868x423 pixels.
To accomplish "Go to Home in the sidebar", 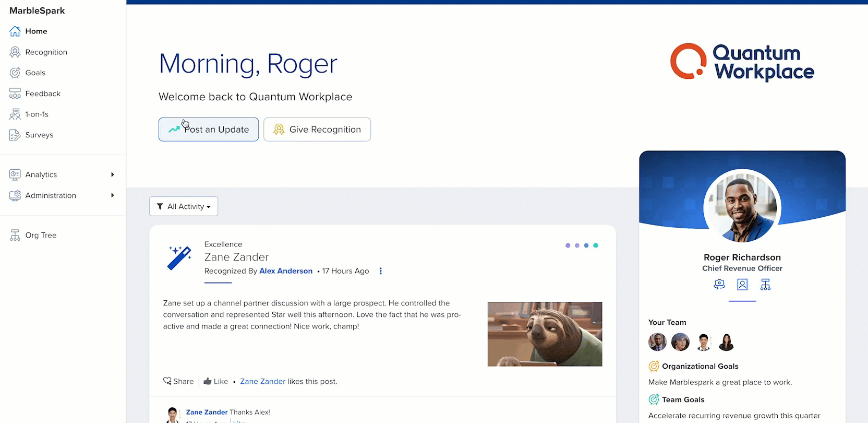I will [36, 31].
